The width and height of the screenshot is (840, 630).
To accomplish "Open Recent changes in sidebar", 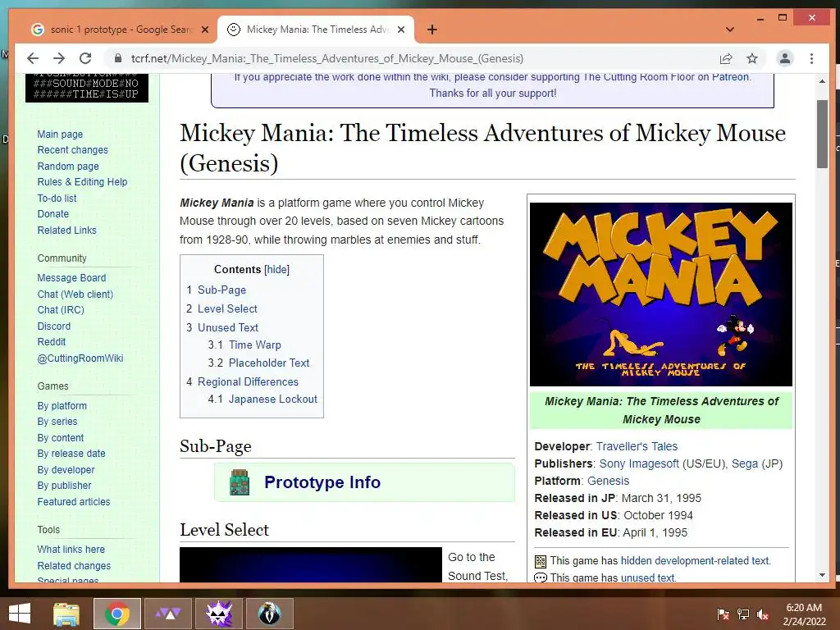I will tap(72, 150).
